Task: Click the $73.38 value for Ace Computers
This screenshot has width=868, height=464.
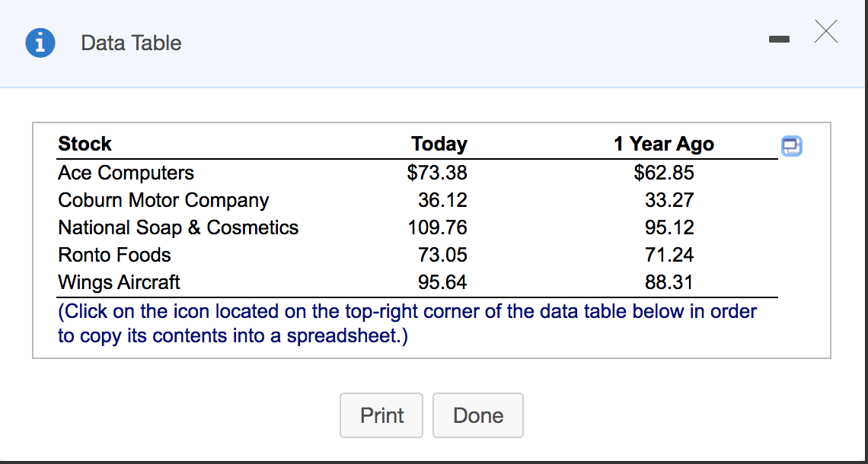Action: 439,173
